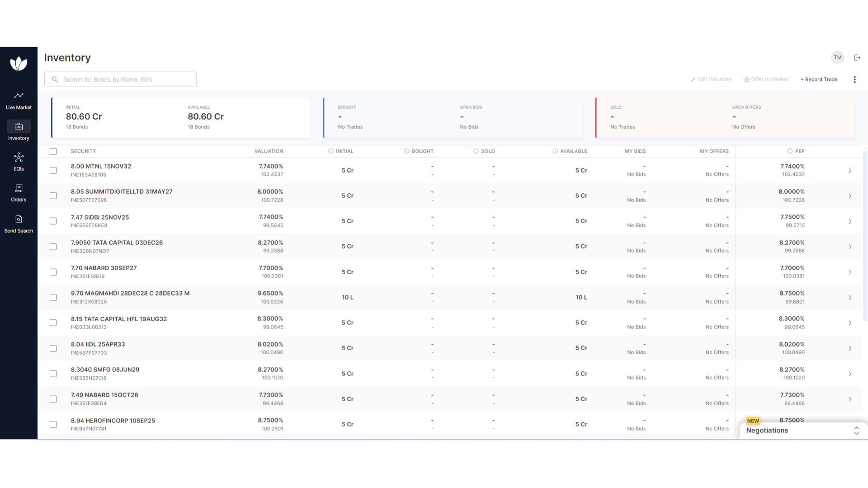Open the Negotiations dropdown overlay

click(x=857, y=430)
